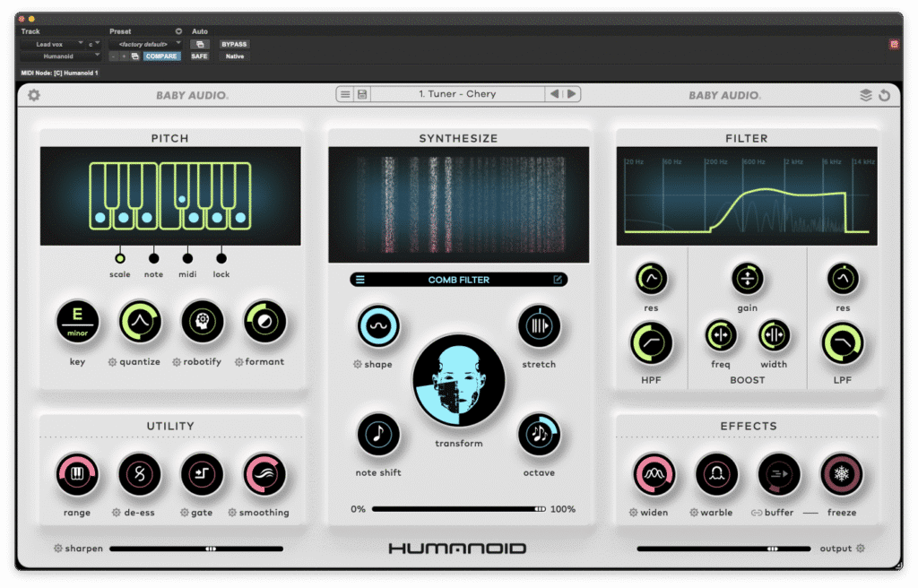The height and width of the screenshot is (588, 918).
Task: Open Humanoid settings gear at top left
Action: point(34,95)
